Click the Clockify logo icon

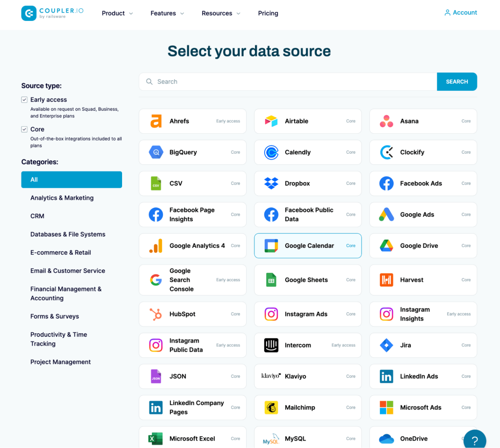pyautogui.click(x=387, y=152)
